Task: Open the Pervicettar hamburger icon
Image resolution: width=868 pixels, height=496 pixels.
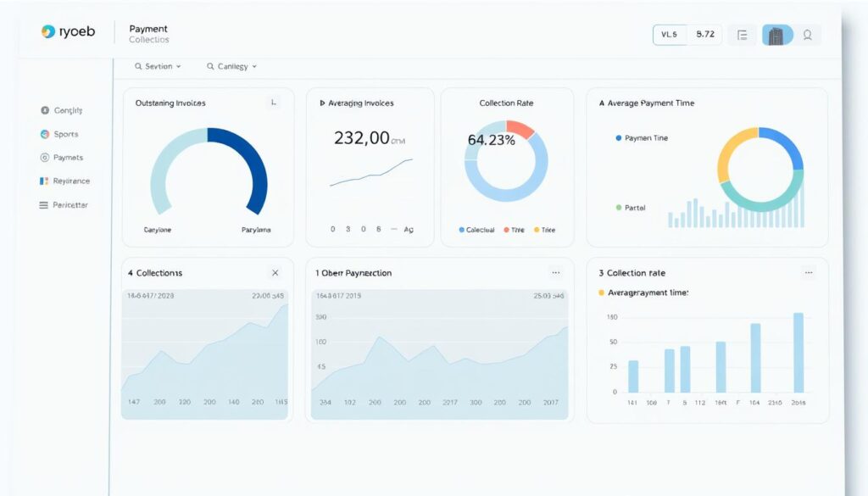Action: click(44, 205)
